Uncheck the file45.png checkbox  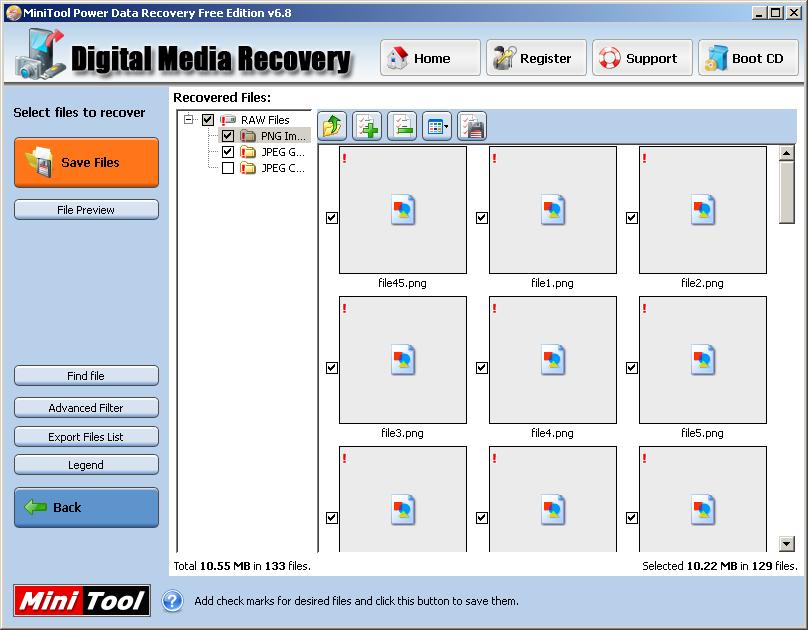click(332, 218)
